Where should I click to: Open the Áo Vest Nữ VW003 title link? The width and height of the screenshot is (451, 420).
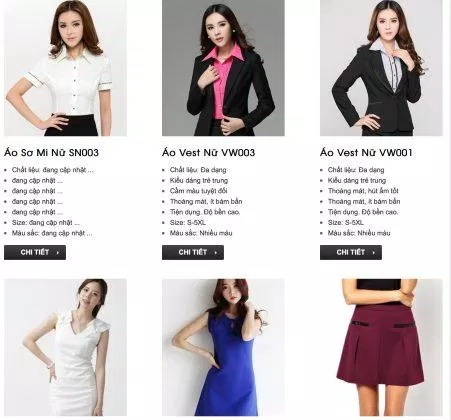(x=209, y=153)
